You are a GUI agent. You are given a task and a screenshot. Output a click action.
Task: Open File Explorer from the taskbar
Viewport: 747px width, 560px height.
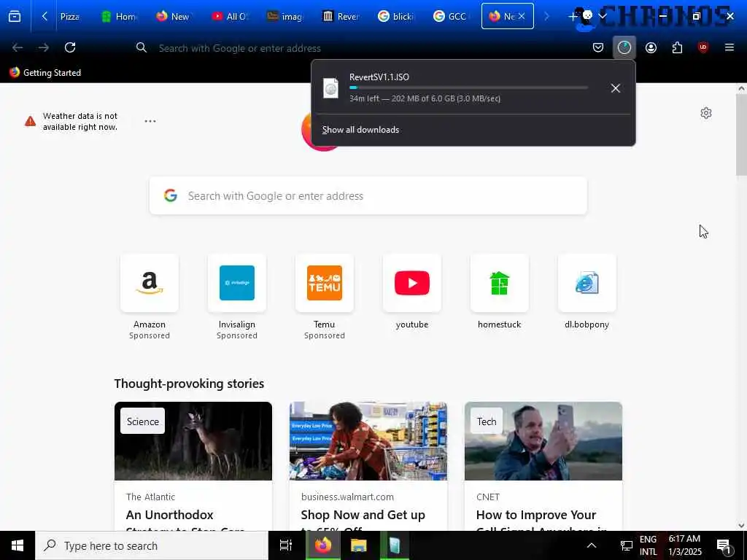pos(359,545)
